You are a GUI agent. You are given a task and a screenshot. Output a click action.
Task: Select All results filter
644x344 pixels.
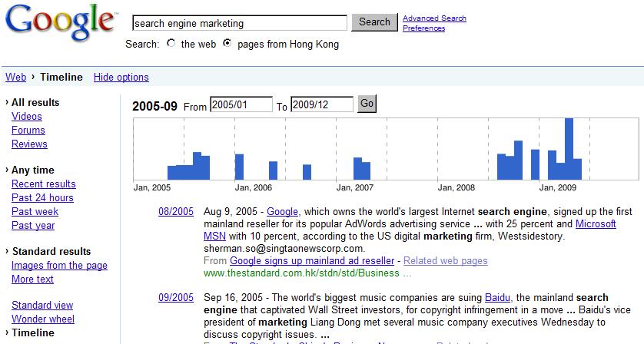click(35, 103)
